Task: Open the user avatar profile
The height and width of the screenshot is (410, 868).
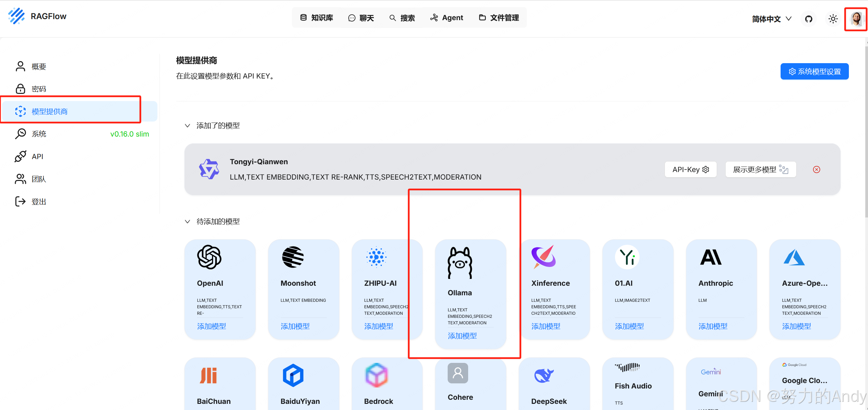Action: [856, 19]
